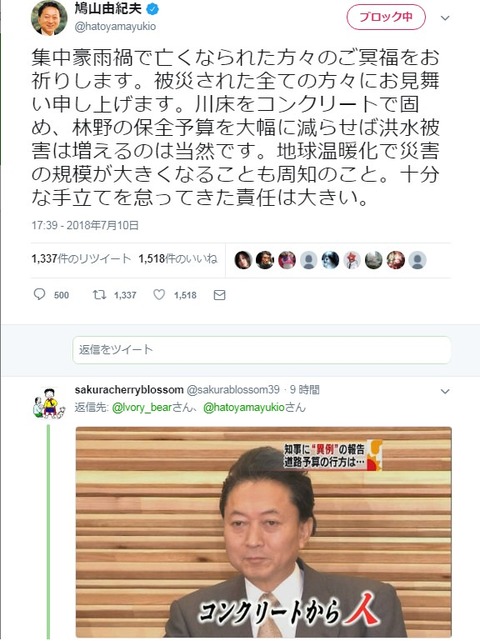Click the 17:39 - 2018年7月10日 timestamp
The height and width of the screenshot is (641, 480).
click(85, 225)
